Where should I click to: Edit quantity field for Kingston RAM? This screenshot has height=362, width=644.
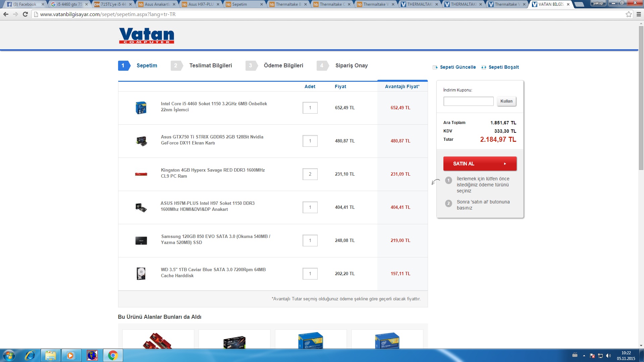(310, 174)
